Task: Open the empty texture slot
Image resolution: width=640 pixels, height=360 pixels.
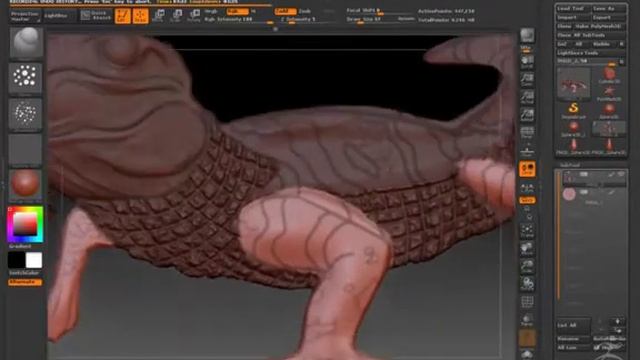Action: click(x=25, y=150)
